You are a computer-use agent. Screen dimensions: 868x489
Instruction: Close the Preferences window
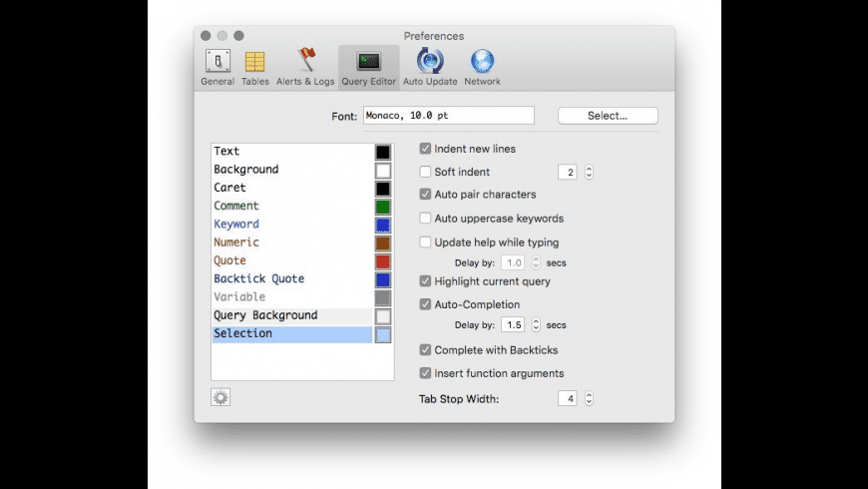(x=206, y=36)
